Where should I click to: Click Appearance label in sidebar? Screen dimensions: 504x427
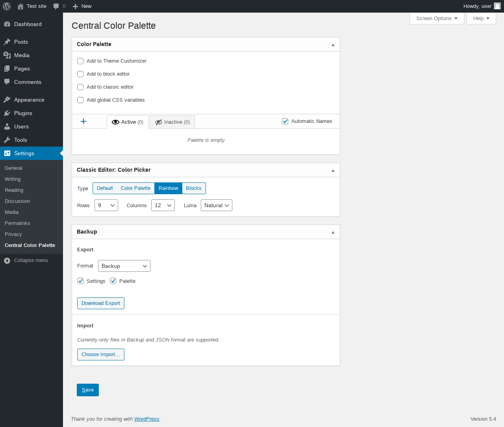pyautogui.click(x=29, y=100)
